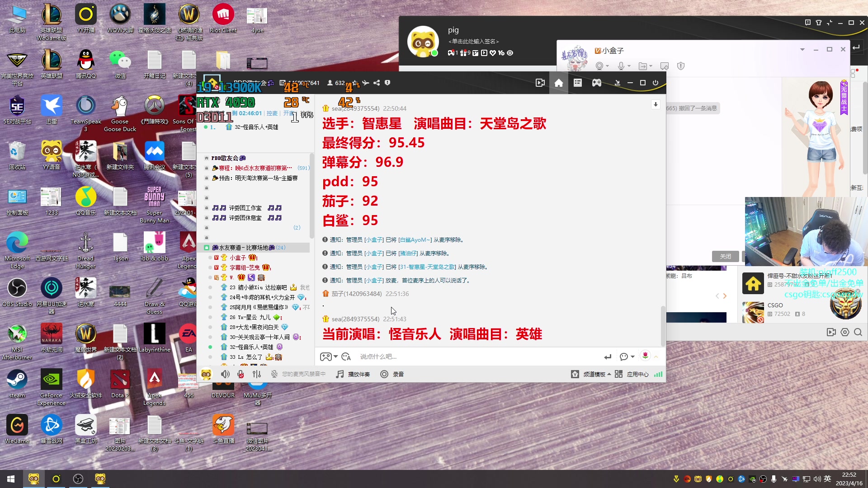Click user 小盒子 in channel member list
Viewport: 868px width, 488px height.
click(238, 258)
